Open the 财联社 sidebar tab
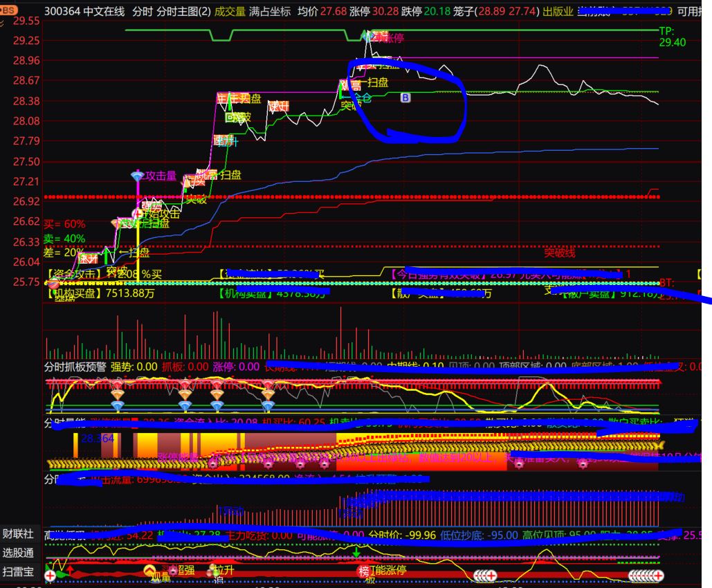This screenshot has height=588, width=712. coord(18,533)
